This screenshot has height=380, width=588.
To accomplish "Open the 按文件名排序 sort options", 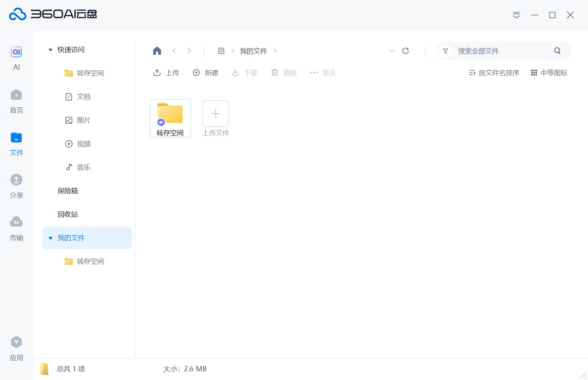I will (x=493, y=72).
